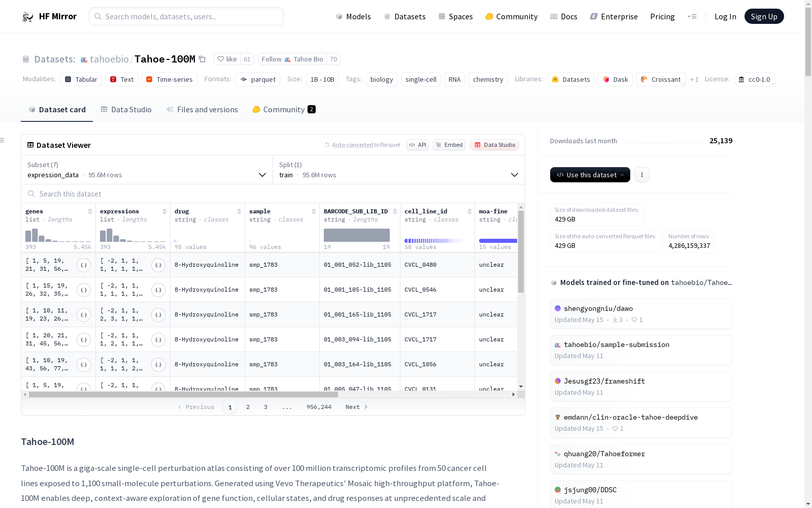Go to Datasets in the top navigation
The image size is (812, 508).
(404, 17)
